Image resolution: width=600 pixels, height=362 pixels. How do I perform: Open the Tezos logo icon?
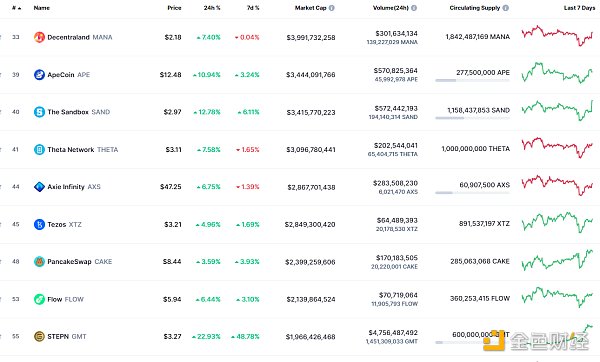39,224
